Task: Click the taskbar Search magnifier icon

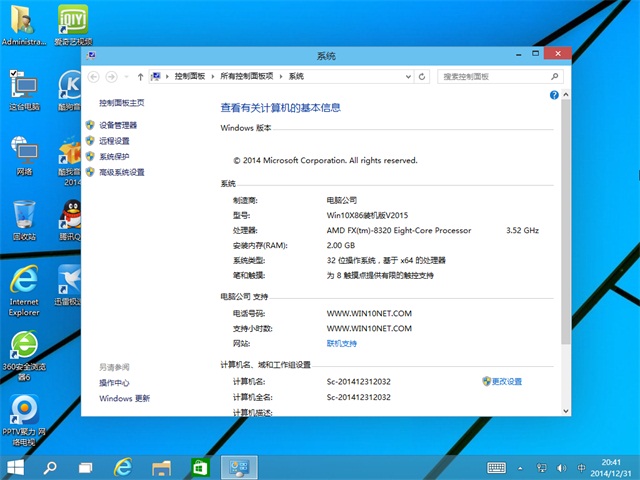Action: [49, 467]
